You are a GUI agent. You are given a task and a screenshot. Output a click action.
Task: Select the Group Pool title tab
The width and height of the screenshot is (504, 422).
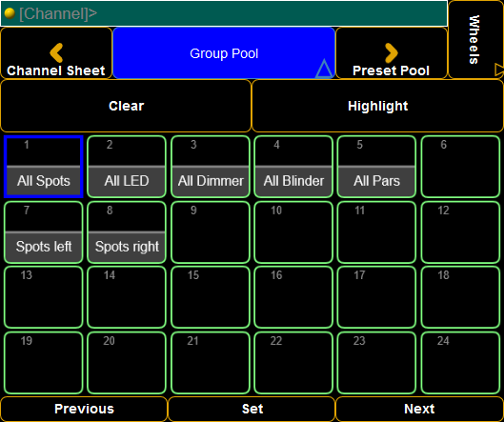click(x=224, y=53)
